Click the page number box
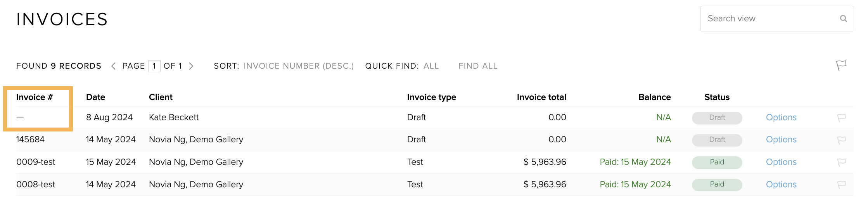Viewport: 868px width, 197px height. click(154, 66)
